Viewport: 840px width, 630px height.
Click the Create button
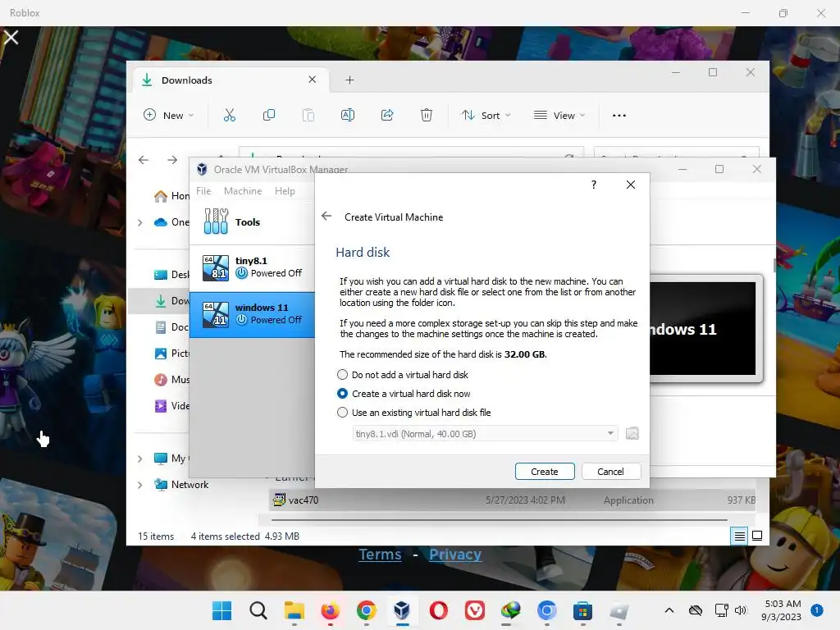(x=545, y=472)
